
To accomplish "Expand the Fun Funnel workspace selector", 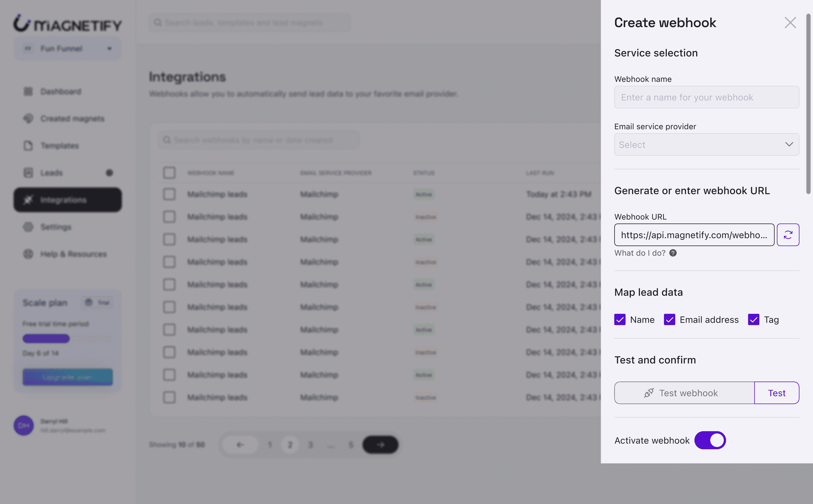I will point(67,49).
